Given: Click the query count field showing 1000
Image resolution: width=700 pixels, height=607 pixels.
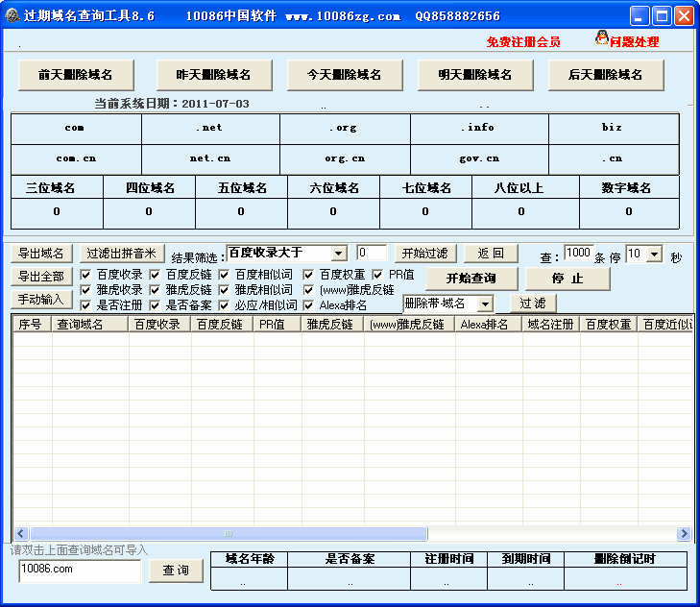Looking at the screenshot, I should (x=579, y=253).
